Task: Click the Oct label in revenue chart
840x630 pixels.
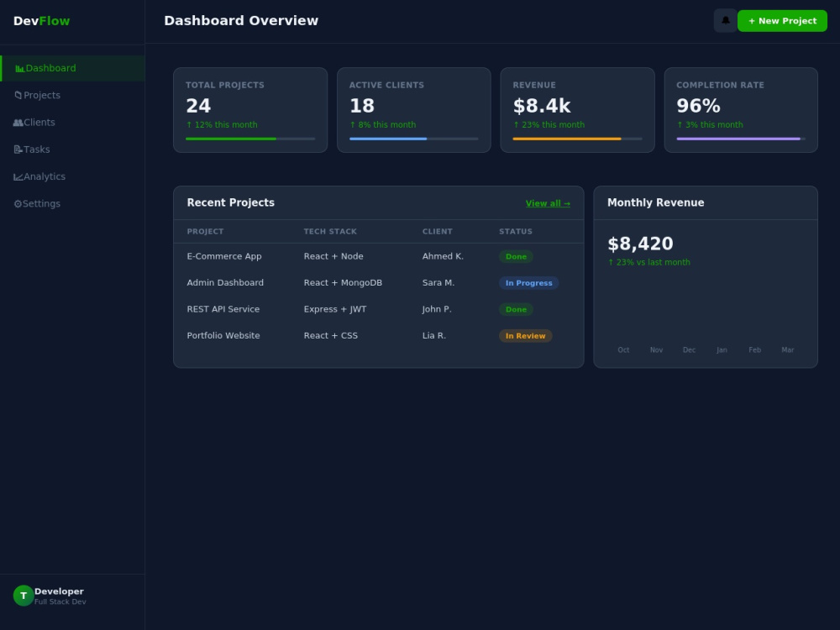Action: tap(623, 349)
